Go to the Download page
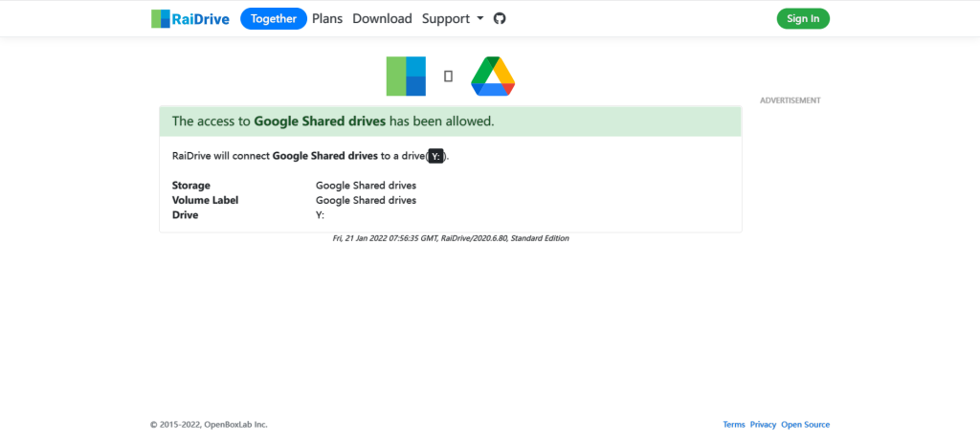Screen dimensions: 980x442 382,19
